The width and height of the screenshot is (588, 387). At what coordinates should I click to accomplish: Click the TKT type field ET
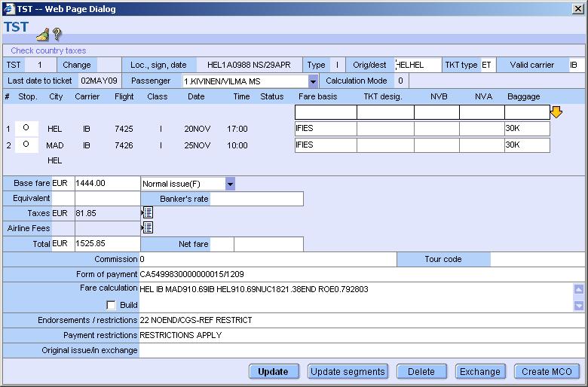click(488, 65)
